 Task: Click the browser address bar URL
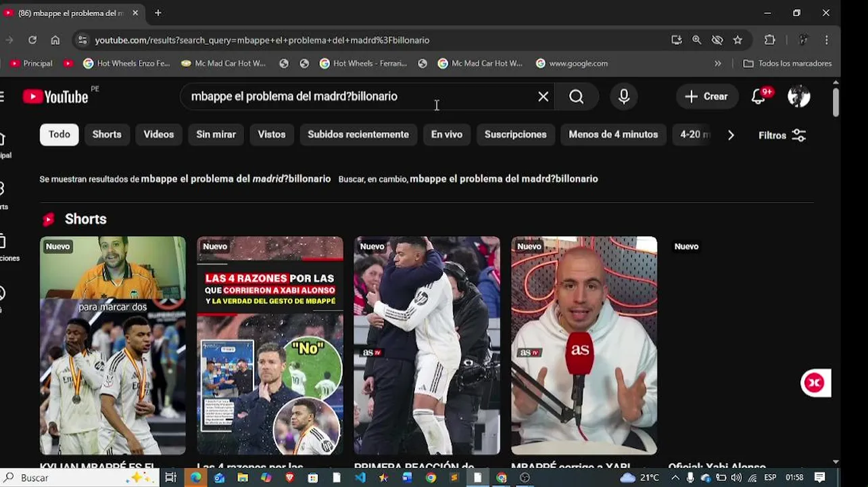point(262,40)
